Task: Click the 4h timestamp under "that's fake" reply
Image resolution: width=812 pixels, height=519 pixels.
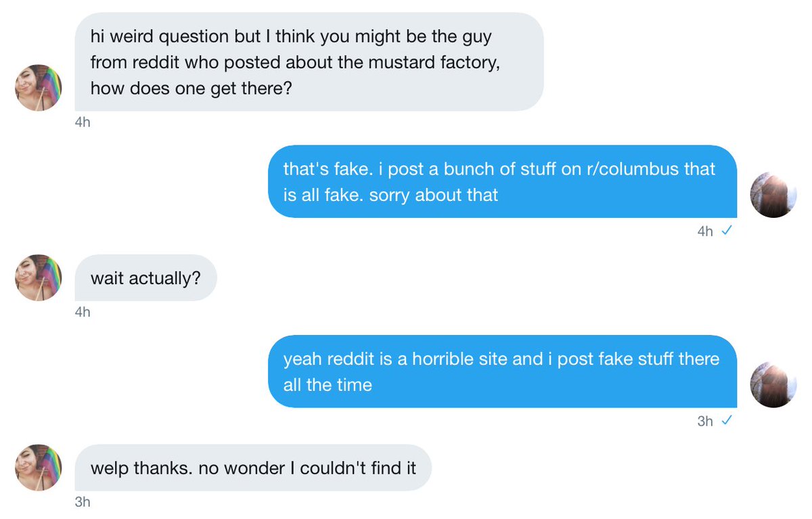Action: (x=705, y=231)
